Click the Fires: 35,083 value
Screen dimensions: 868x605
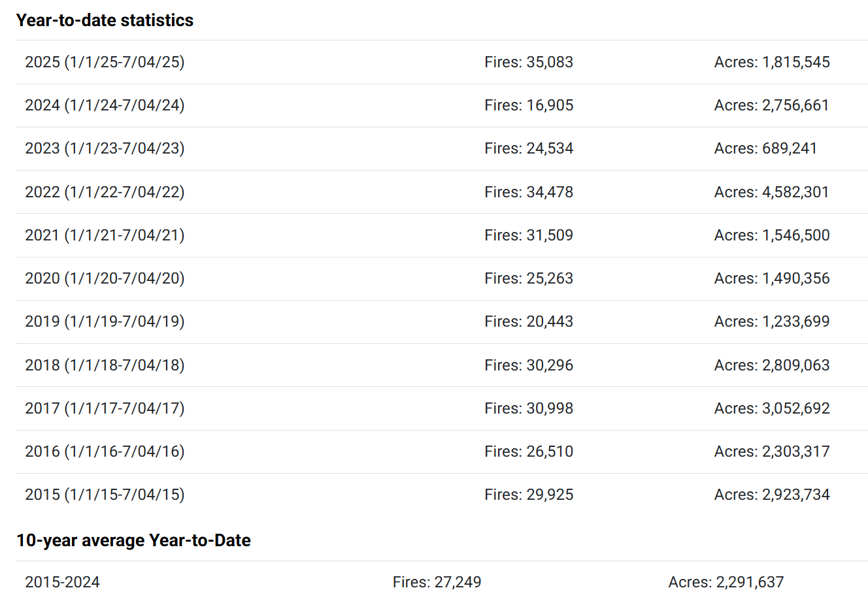click(529, 62)
